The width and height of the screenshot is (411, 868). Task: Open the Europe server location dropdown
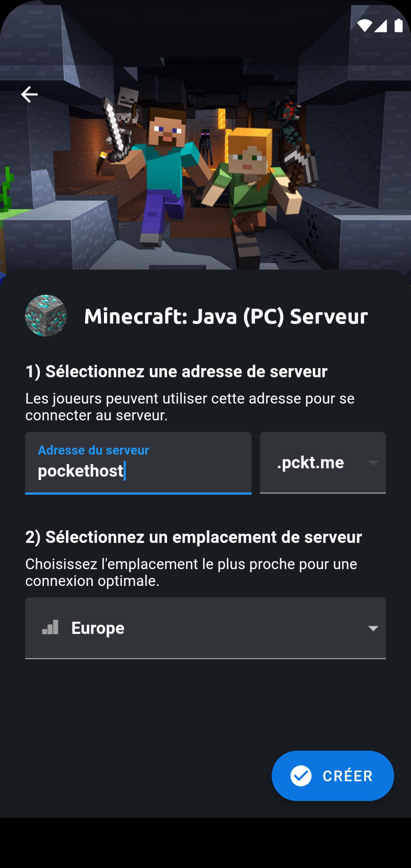click(206, 628)
